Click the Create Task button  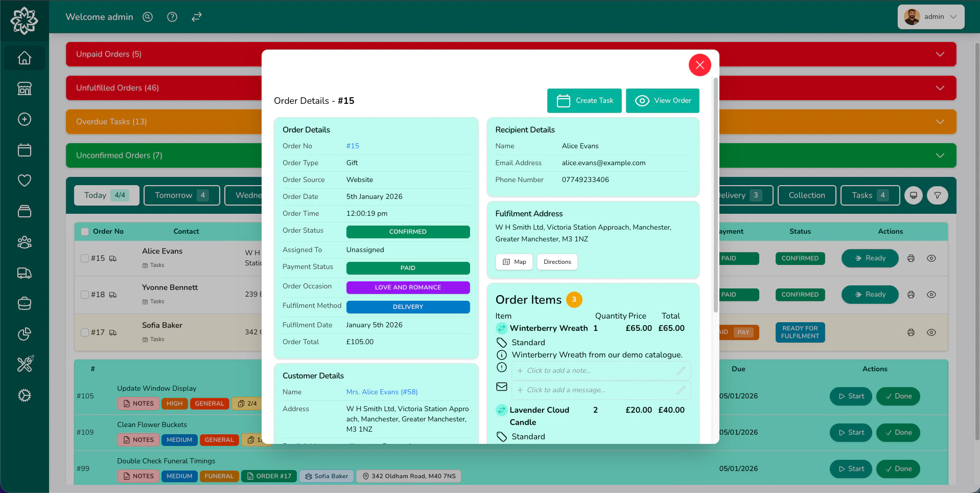pos(585,101)
